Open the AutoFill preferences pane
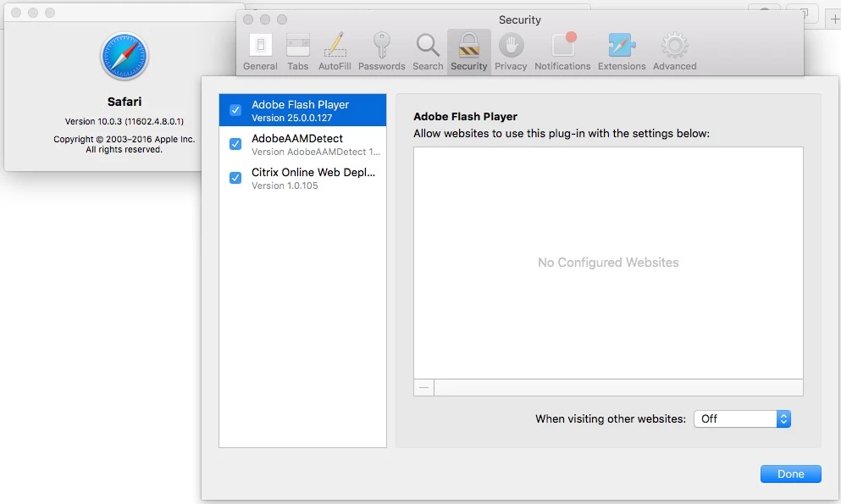Image resolution: width=841 pixels, height=504 pixels. 335,52
